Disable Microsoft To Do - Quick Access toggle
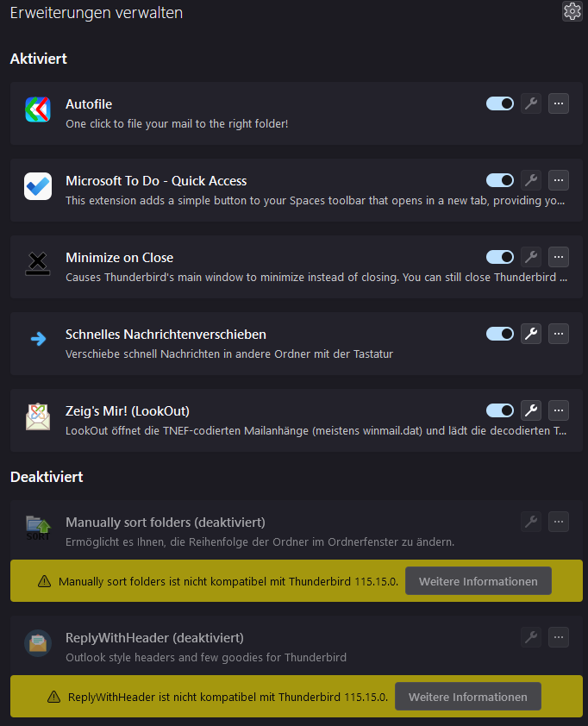The height and width of the screenshot is (726, 588). (x=500, y=180)
